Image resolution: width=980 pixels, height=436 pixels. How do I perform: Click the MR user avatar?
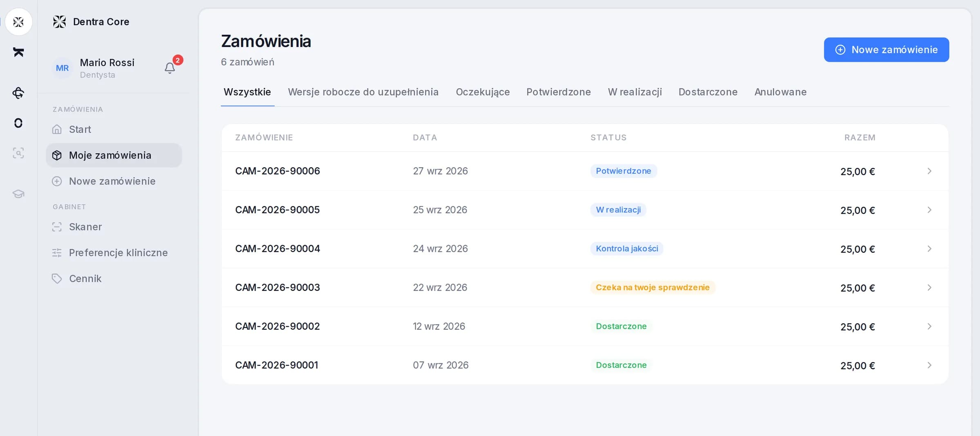tap(62, 68)
